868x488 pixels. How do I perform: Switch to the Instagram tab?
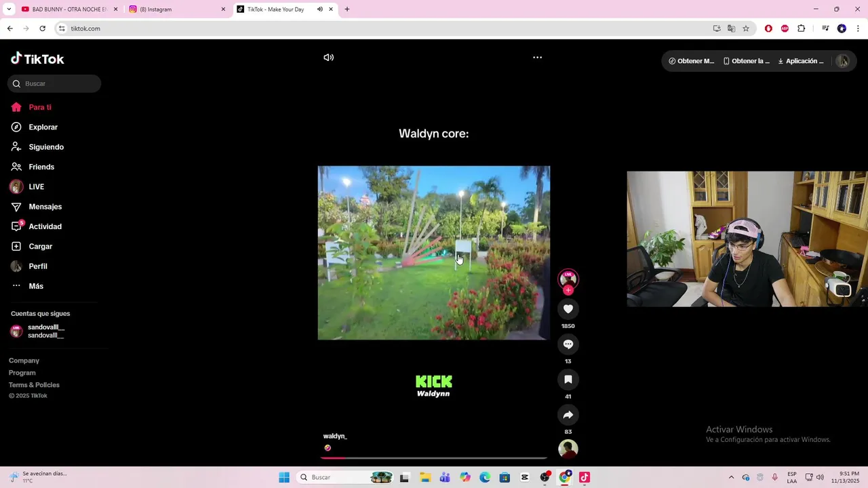point(176,9)
